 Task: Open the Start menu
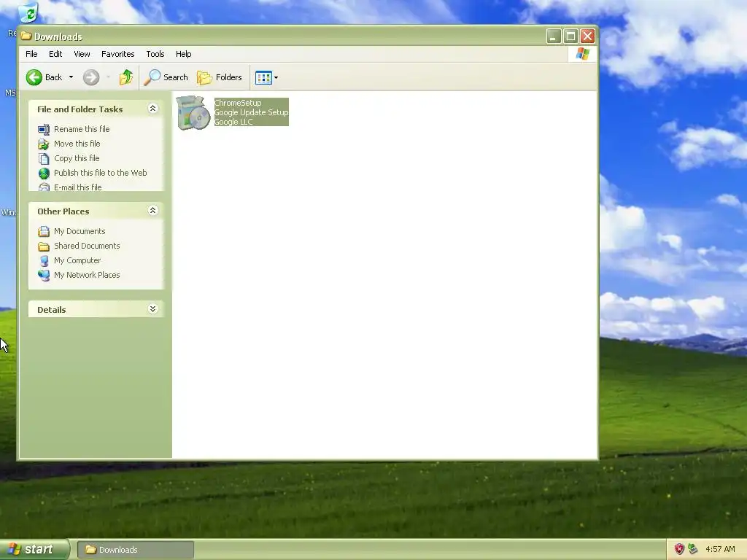(x=34, y=549)
